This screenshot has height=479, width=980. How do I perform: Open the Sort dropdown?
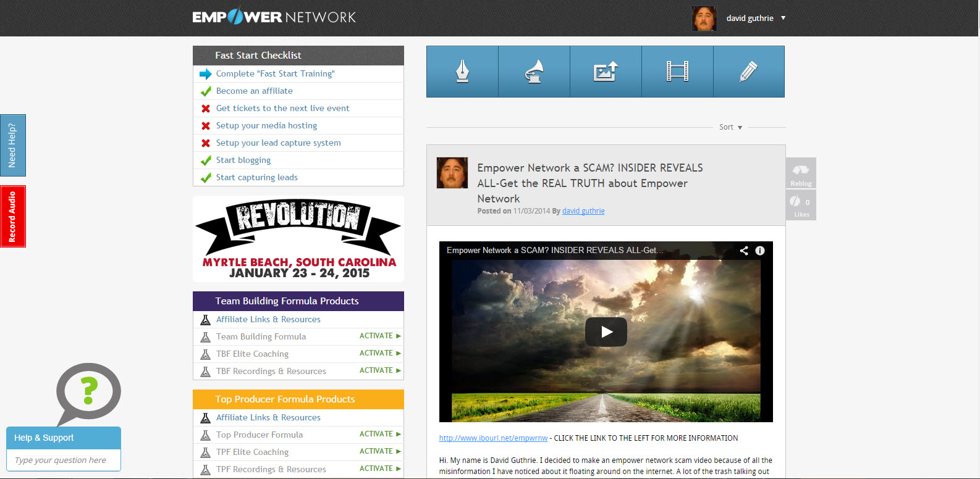tap(730, 127)
